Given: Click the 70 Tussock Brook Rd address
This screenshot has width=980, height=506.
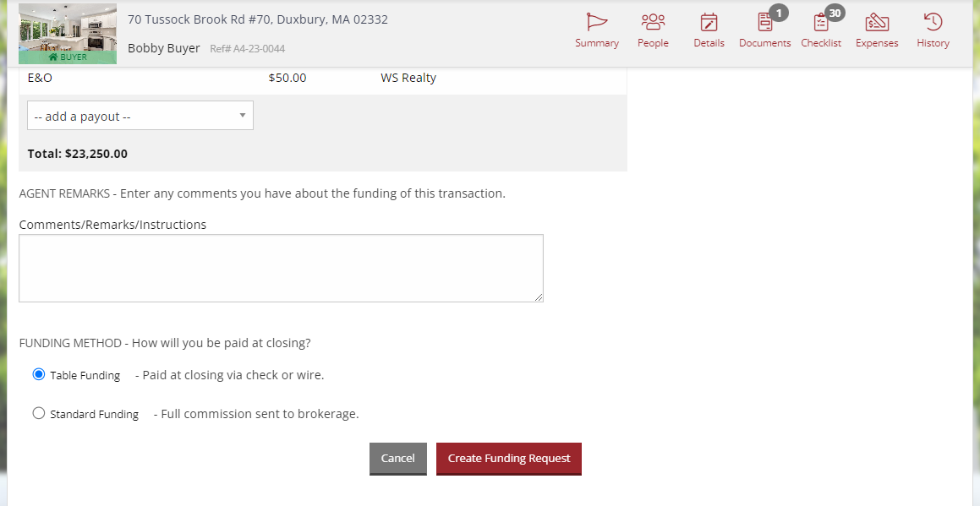Looking at the screenshot, I should pyautogui.click(x=256, y=19).
